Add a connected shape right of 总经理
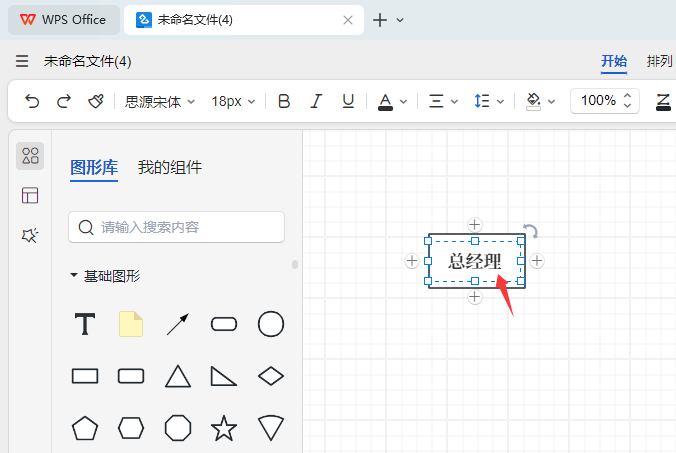The height and width of the screenshot is (453, 676). coord(537,261)
